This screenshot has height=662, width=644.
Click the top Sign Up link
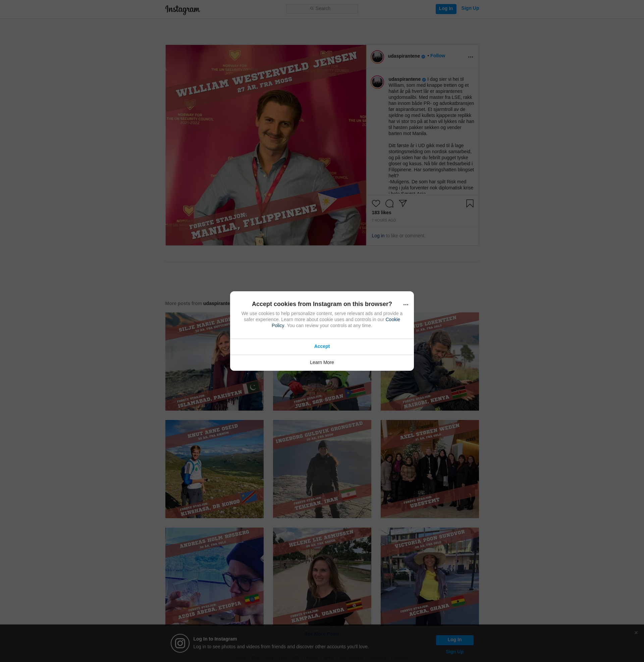(x=470, y=8)
